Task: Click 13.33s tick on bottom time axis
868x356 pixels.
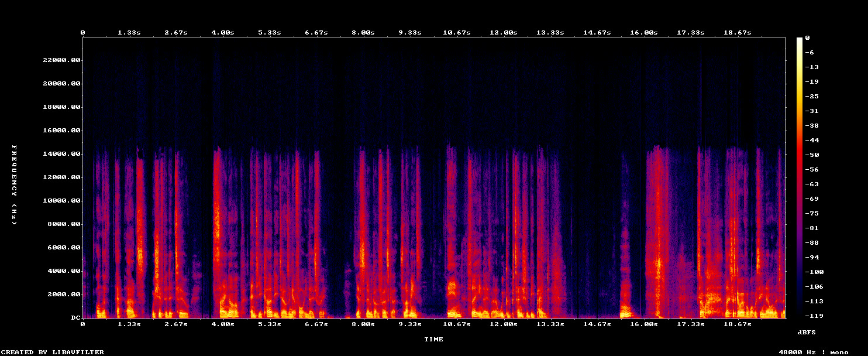Action: coord(550,324)
